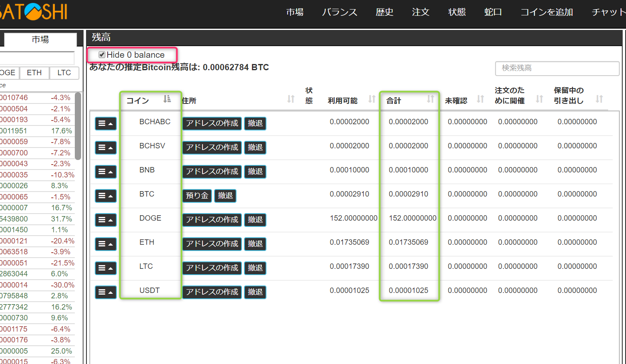Select the market row showing 31.7%

pyautogui.click(x=37, y=219)
